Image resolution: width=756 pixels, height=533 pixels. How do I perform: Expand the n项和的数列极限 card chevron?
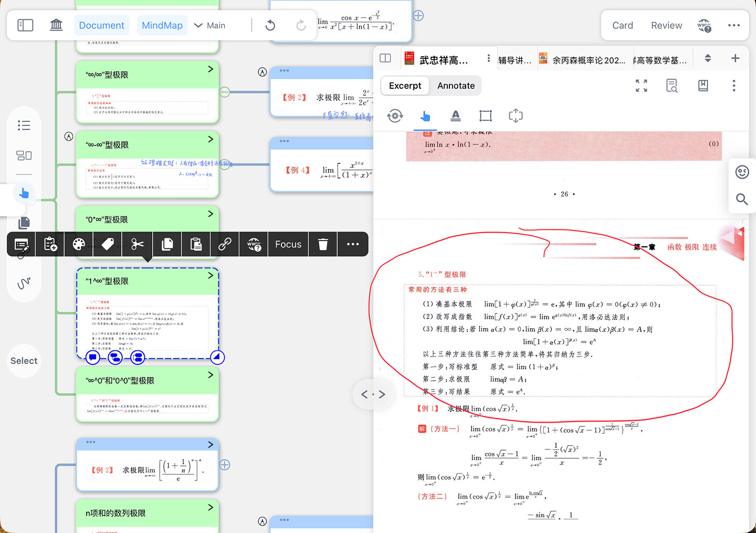pyautogui.click(x=211, y=507)
